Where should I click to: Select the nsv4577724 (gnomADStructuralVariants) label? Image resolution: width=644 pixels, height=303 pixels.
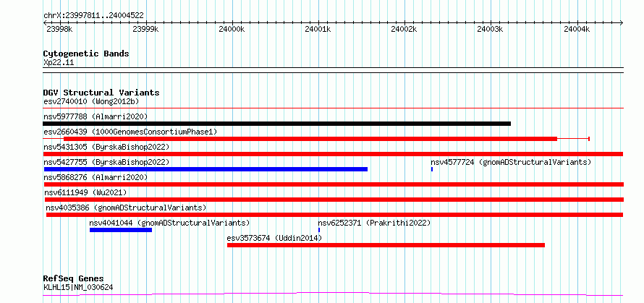(511, 162)
